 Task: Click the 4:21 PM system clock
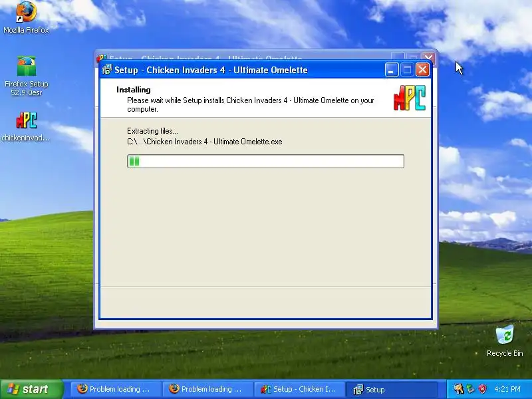point(507,389)
